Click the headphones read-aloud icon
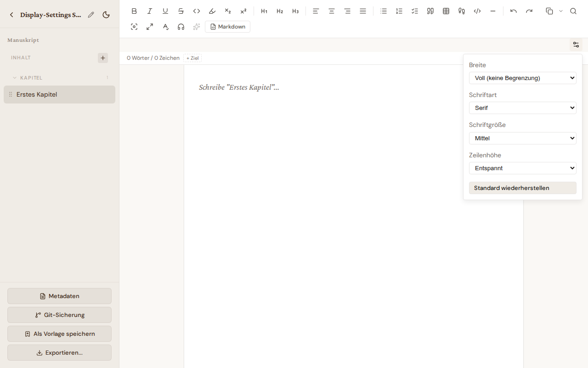The width and height of the screenshot is (588, 368). [x=181, y=27]
